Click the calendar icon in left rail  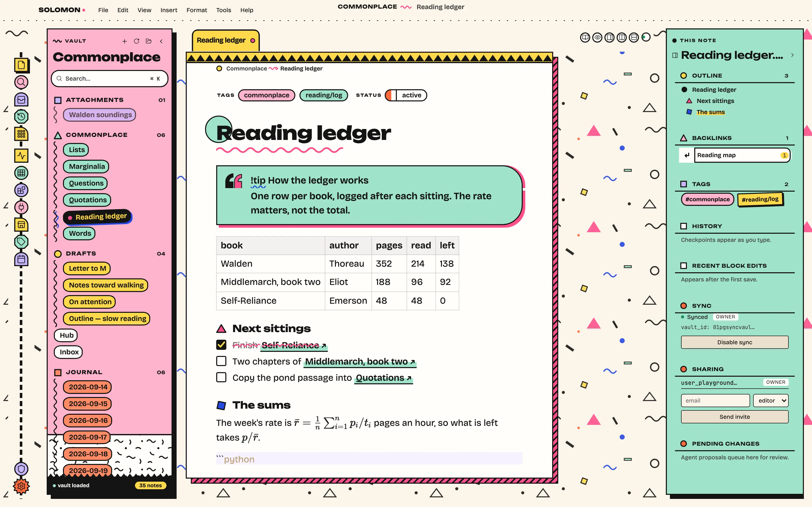(x=21, y=259)
